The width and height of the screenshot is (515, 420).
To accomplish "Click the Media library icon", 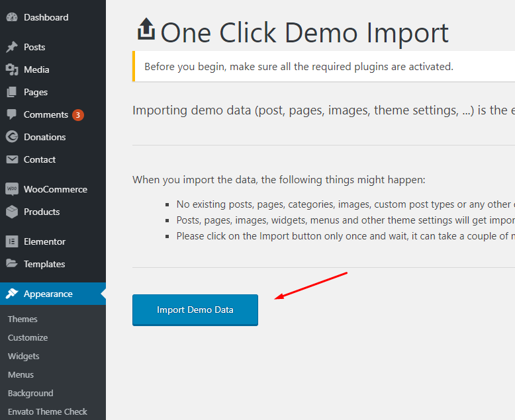I will tap(12, 70).
